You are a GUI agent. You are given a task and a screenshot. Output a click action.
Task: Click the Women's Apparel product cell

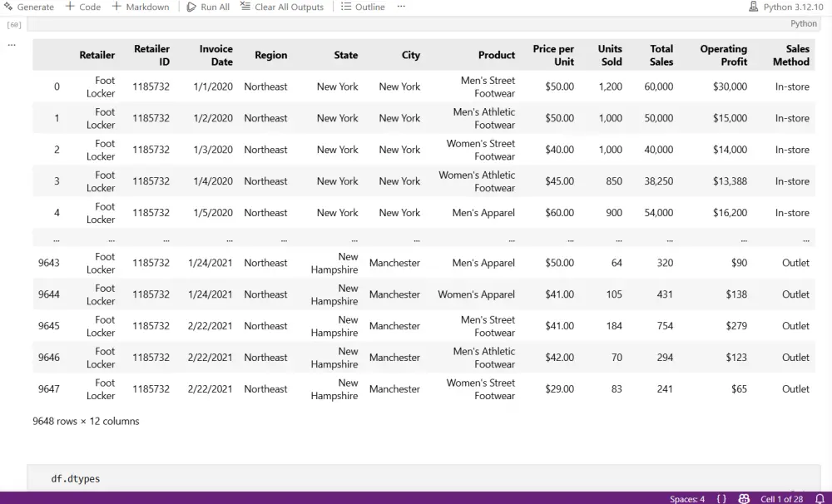(x=476, y=294)
